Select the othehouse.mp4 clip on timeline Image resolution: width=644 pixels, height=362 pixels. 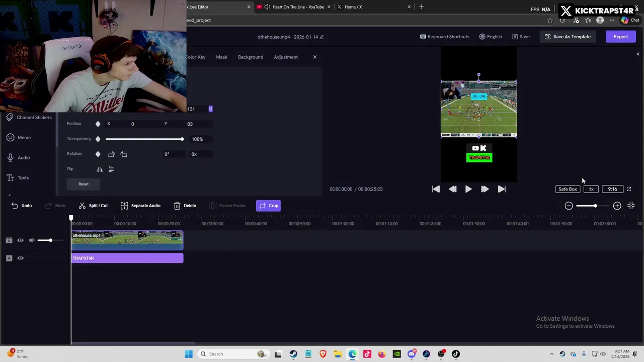coord(127,240)
